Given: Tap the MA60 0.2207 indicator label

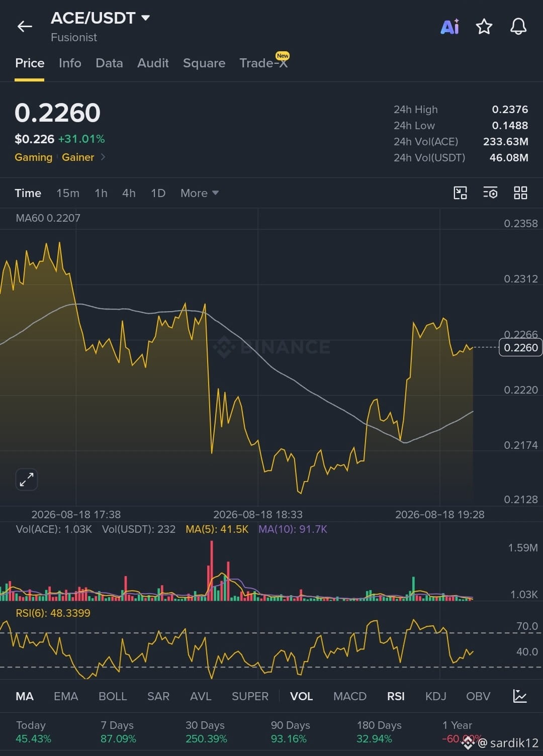Looking at the screenshot, I should tap(48, 218).
